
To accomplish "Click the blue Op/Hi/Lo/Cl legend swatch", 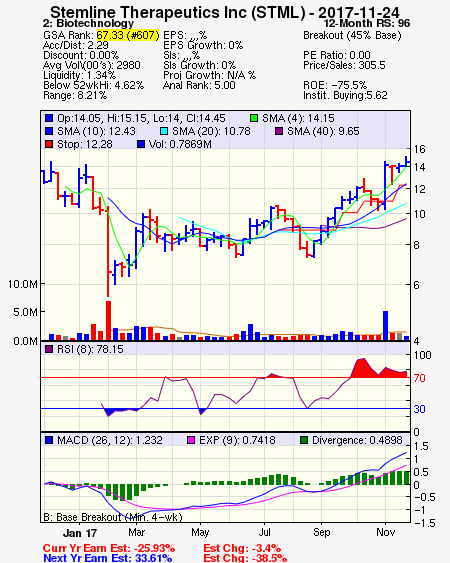I will [x=49, y=118].
